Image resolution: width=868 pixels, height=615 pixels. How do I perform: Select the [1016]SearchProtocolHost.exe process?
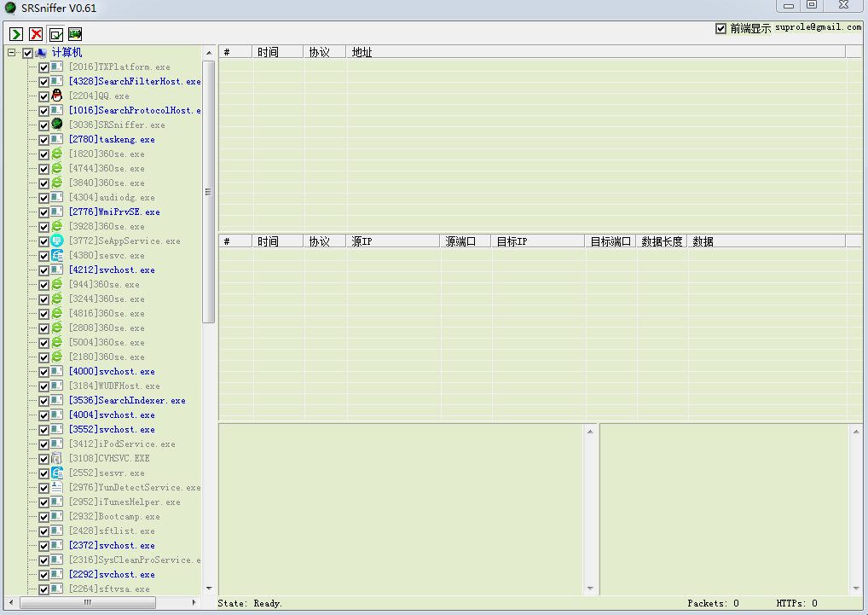point(135,111)
